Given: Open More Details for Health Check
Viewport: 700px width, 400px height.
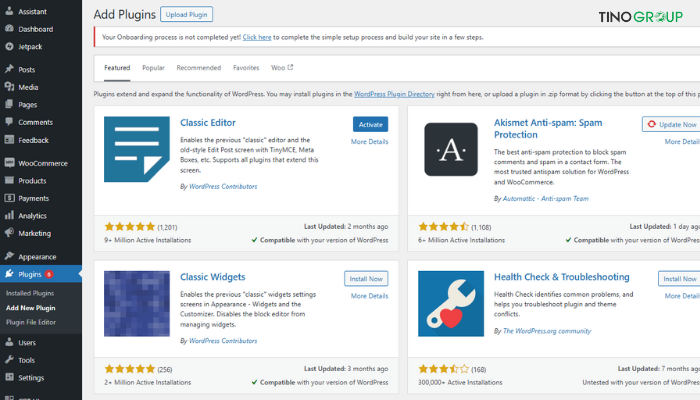Looking at the screenshot, I should pyautogui.click(x=682, y=296).
